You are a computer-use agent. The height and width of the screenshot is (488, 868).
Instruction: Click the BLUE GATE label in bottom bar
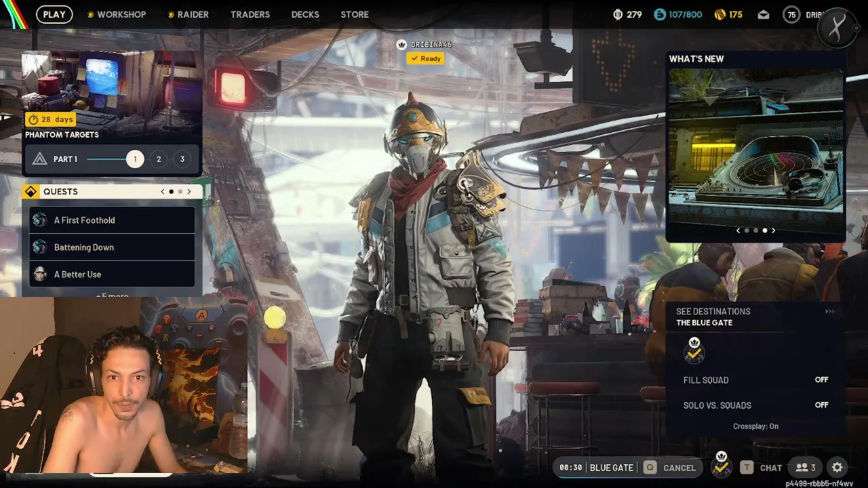(612, 468)
